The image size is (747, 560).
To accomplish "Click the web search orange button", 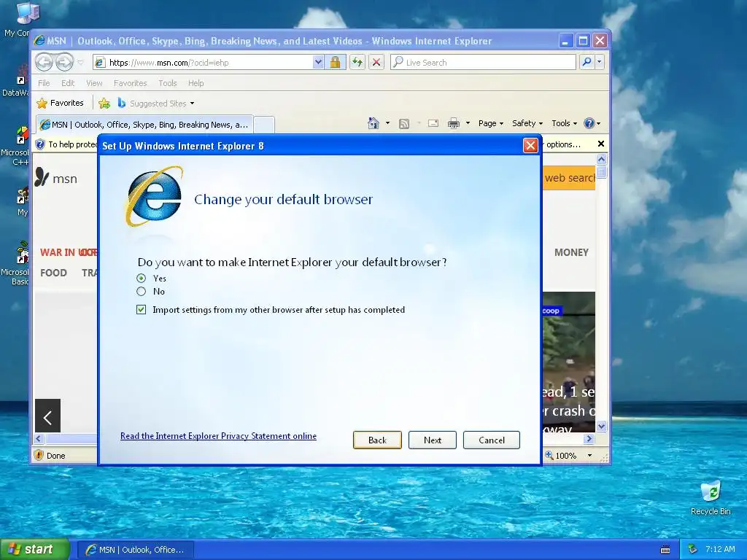I will (x=569, y=178).
